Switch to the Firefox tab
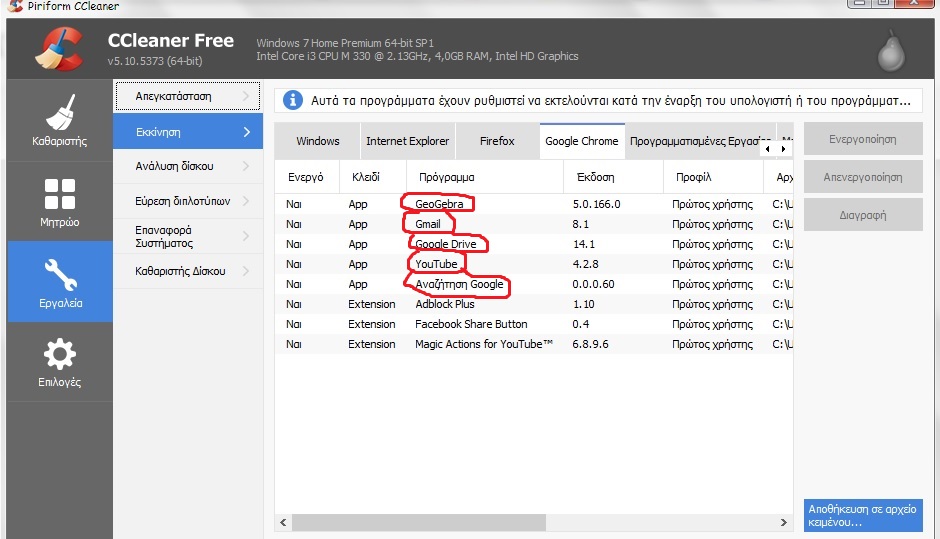This screenshot has height=539, width=940. (x=497, y=141)
